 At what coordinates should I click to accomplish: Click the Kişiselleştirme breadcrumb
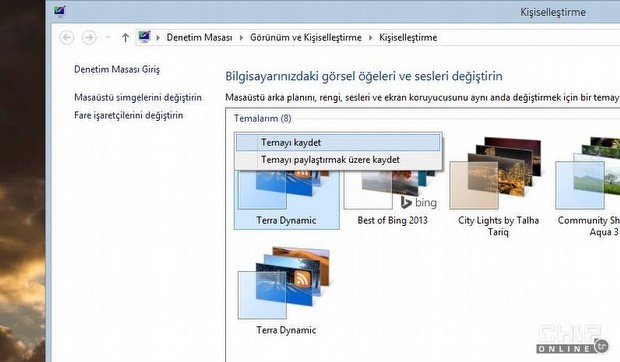tap(408, 38)
